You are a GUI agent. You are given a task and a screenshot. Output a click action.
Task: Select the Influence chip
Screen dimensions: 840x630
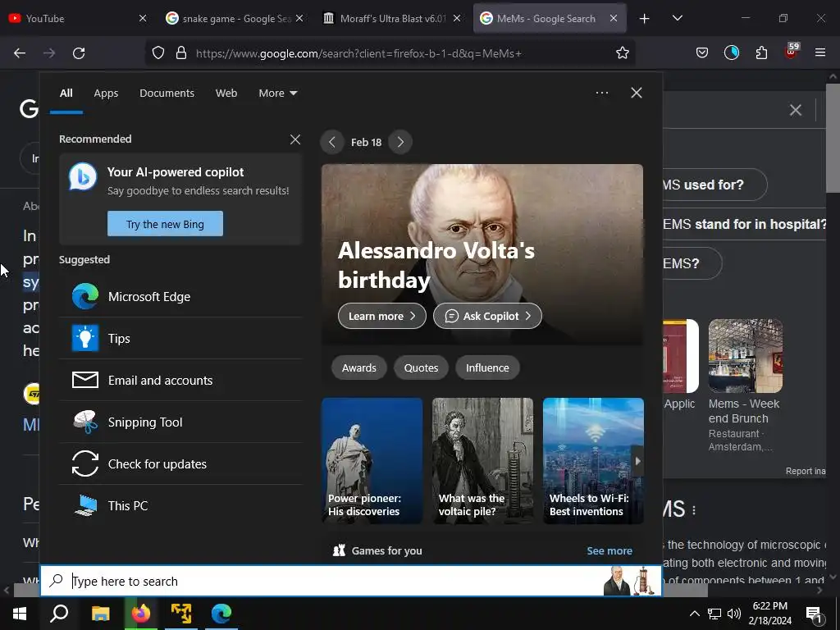pyautogui.click(x=487, y=368)
